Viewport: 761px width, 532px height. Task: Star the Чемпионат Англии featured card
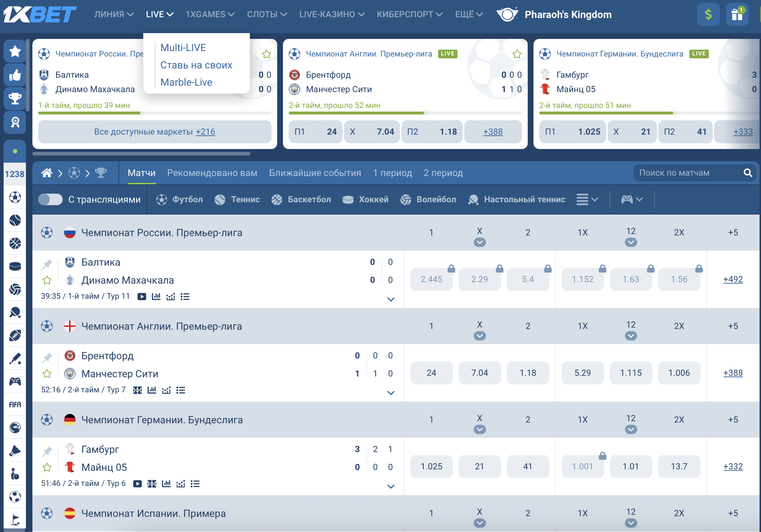(517, 54)
